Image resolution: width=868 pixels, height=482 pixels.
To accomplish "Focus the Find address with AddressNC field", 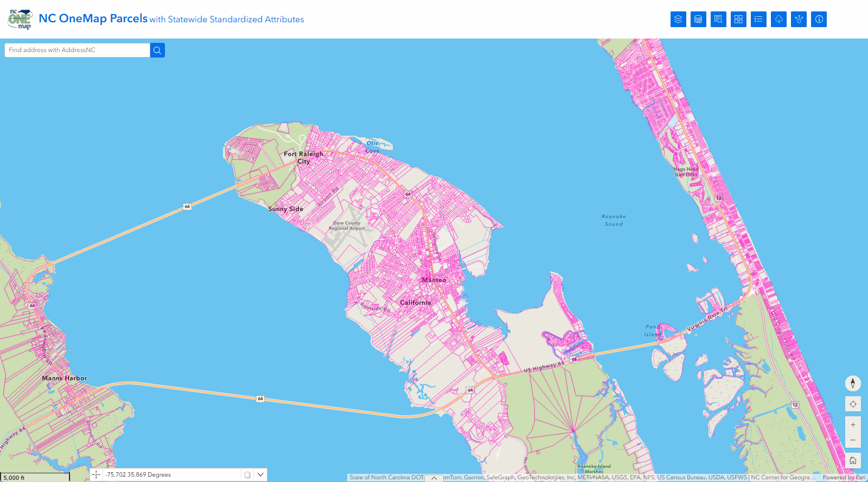I will 77,50.
